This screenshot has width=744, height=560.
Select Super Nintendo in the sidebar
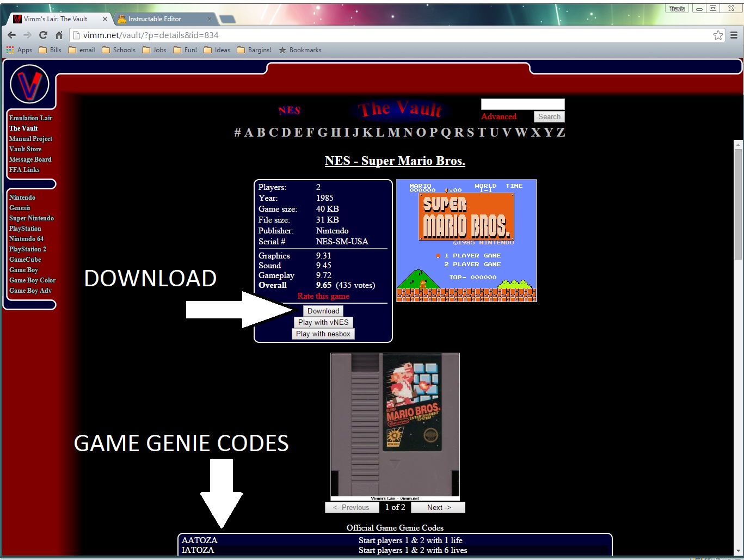tap(32, 218)
